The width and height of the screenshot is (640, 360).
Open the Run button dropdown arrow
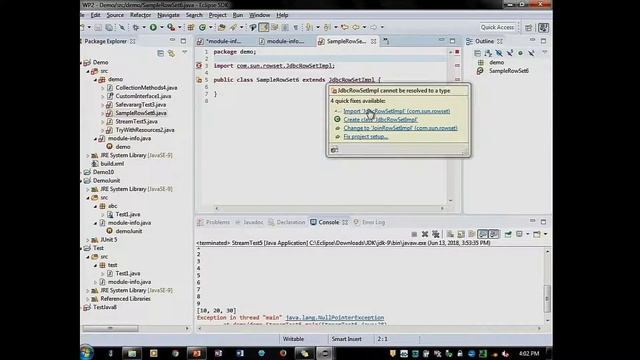161,27
